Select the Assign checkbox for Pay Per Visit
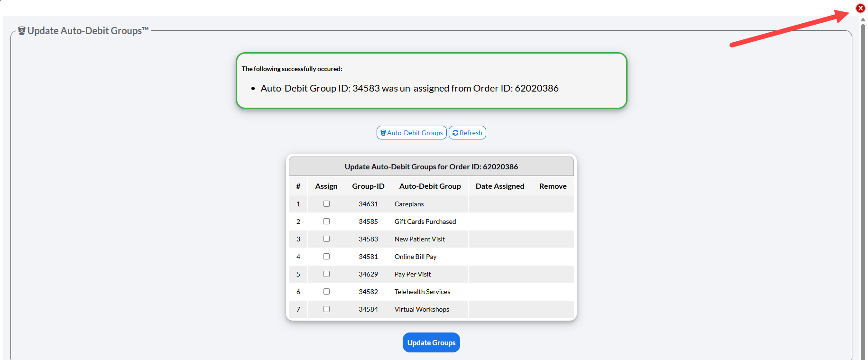This screenshot has height=360, width=868. point(326,274)
